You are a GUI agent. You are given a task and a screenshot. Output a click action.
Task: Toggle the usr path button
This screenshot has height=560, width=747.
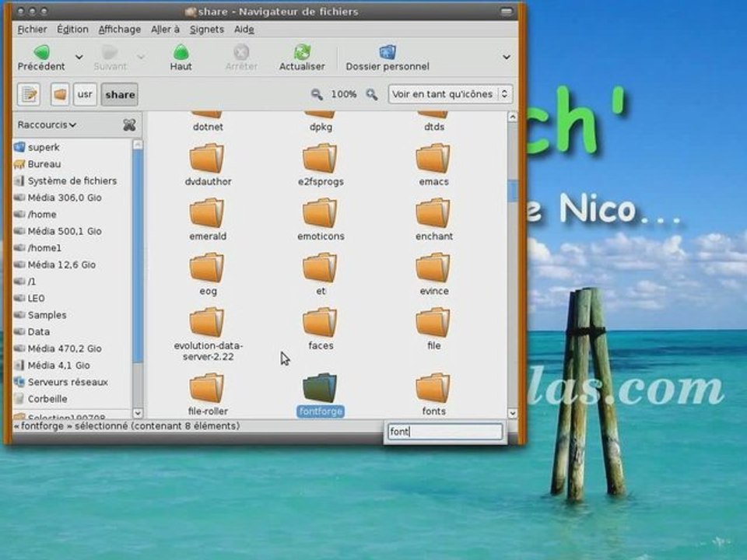click(x=85, y=94)
